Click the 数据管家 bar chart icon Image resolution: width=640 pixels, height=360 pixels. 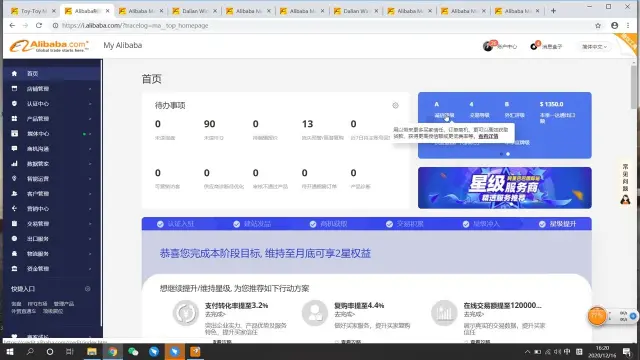pos(14,164)
